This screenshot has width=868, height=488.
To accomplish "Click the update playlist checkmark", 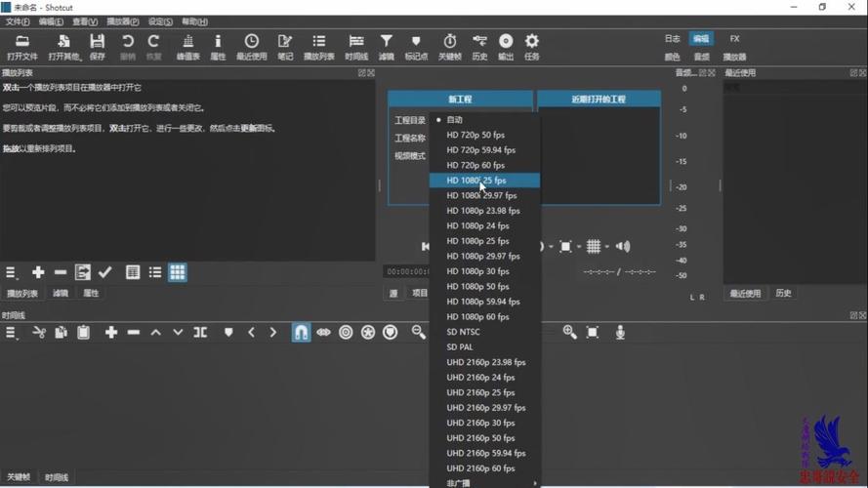I will click(x=105, y=272).
